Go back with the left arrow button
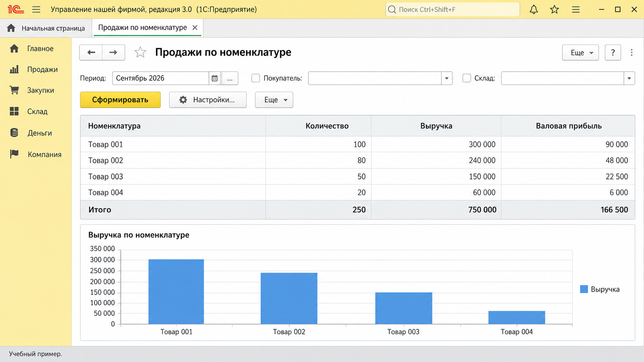This screenshot has height=362, width=644. 91,52
